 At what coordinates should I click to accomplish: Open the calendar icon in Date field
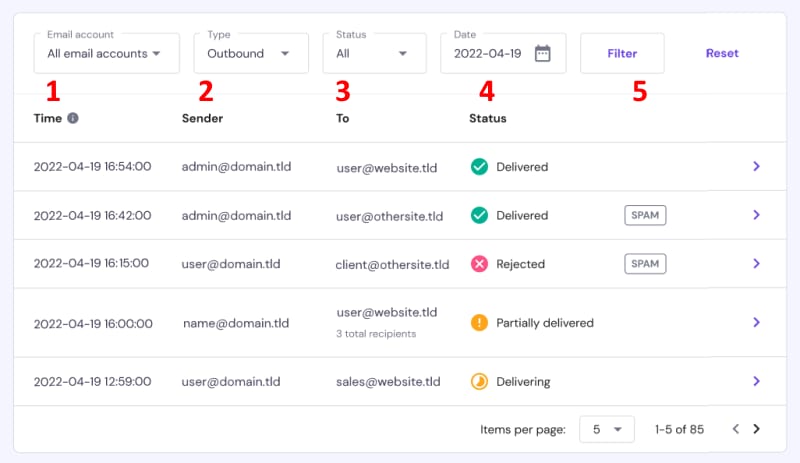click(x=542, y=54)
